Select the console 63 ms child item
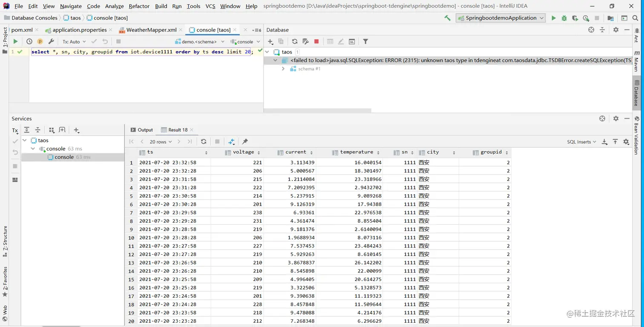 tap(72, 157)
